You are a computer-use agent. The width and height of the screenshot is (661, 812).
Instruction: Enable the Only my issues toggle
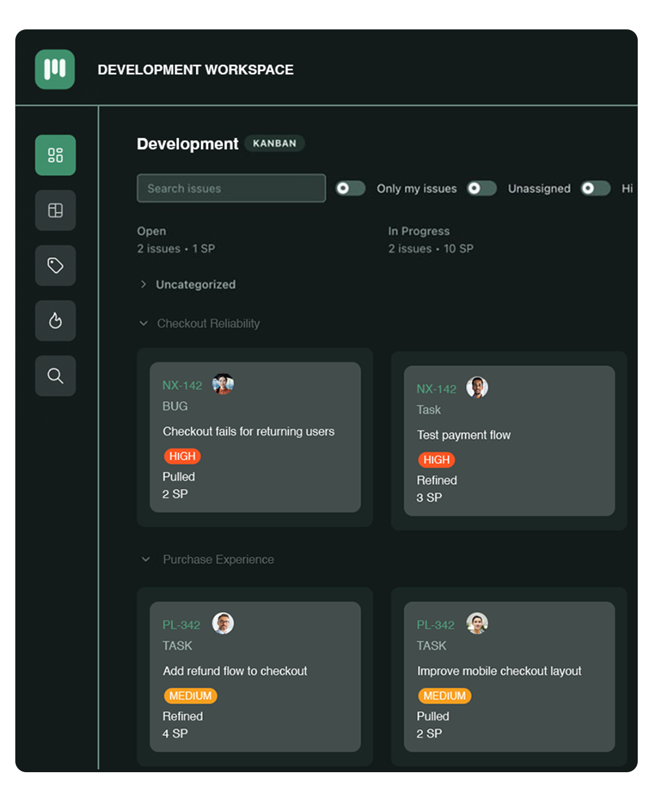[x=482, y=189]
